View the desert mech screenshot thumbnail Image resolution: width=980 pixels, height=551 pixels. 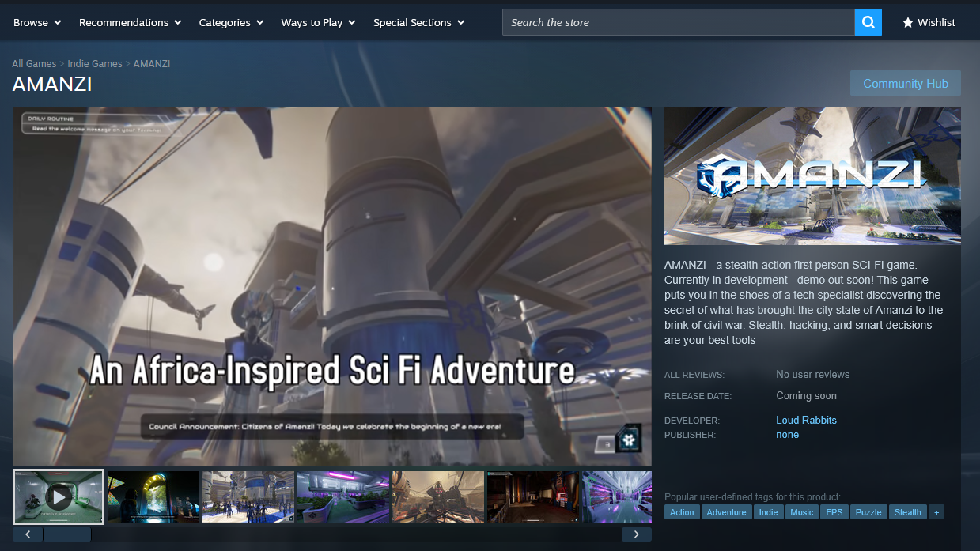click(x=438, y=497)
